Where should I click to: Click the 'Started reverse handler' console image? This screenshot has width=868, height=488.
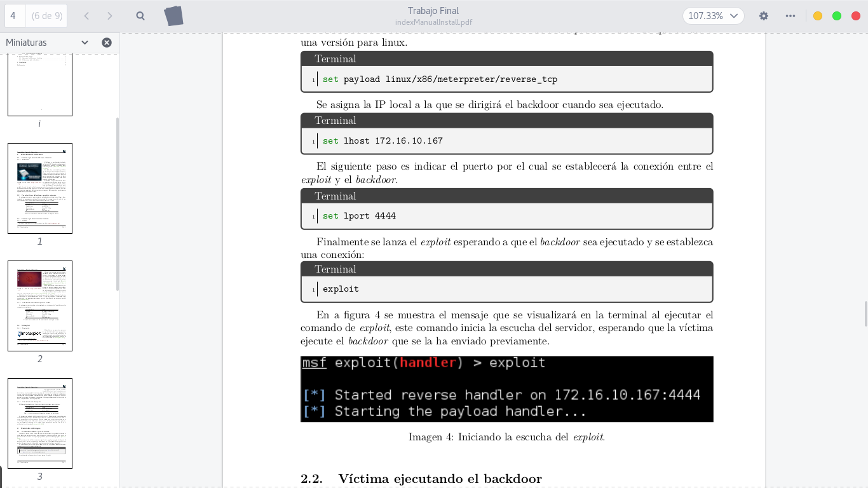[507, 389]
